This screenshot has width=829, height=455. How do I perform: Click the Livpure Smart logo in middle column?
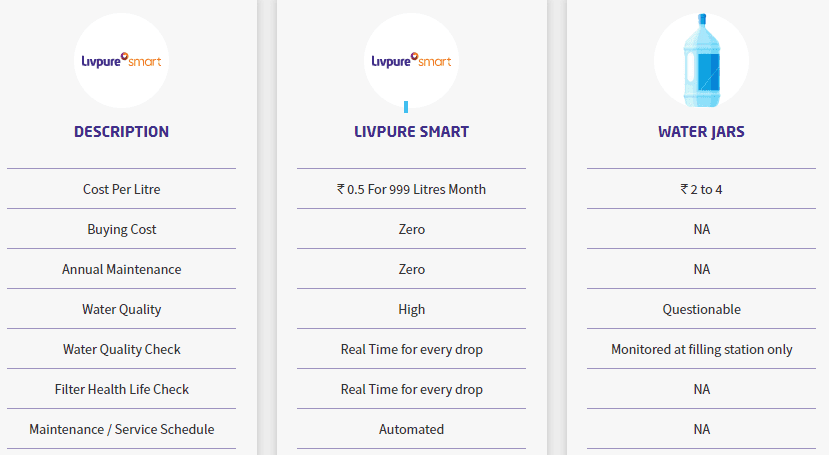point(411,60)
